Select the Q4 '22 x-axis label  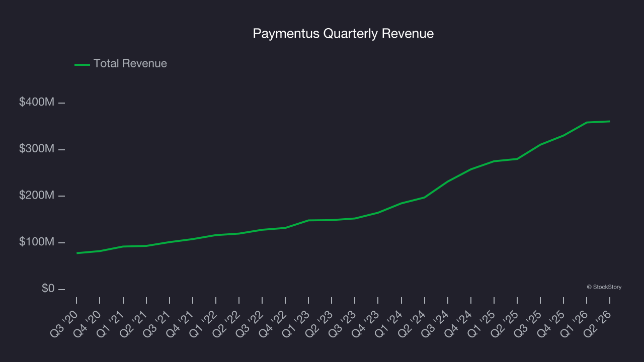pos(272,323)
